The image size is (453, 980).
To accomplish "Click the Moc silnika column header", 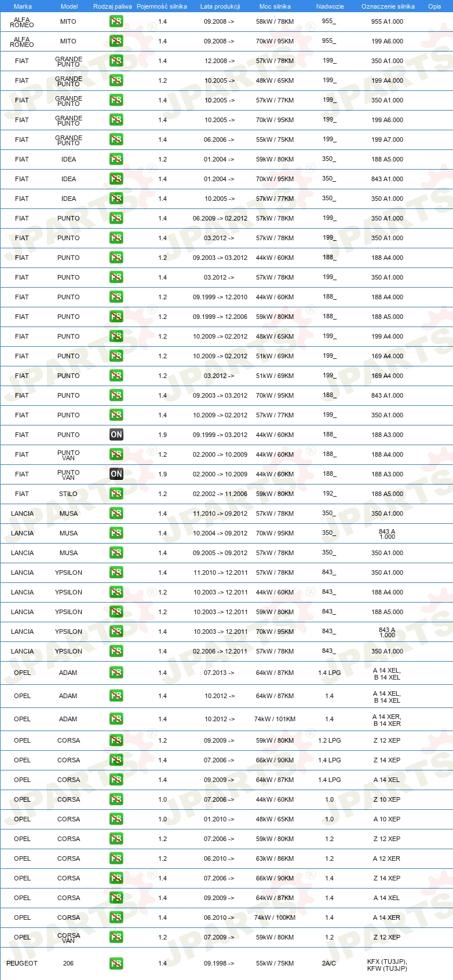I will click(x=275, y=6).
